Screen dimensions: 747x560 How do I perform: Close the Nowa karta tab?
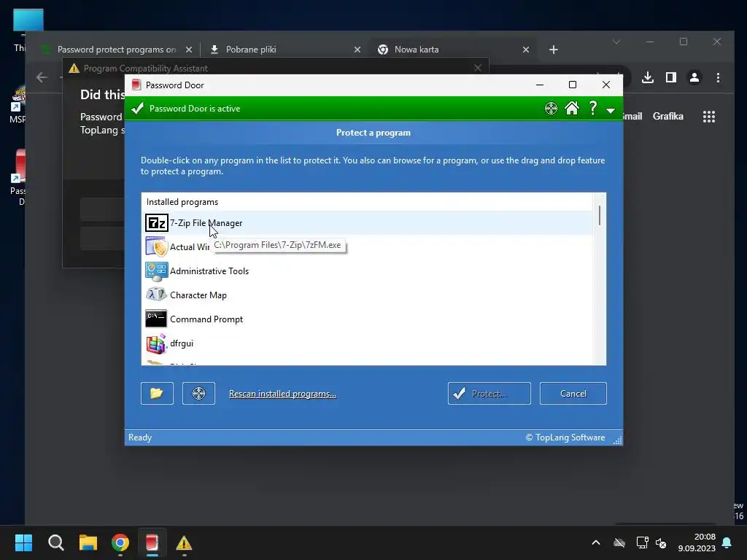pyautogui.click(x=526, y=50)
